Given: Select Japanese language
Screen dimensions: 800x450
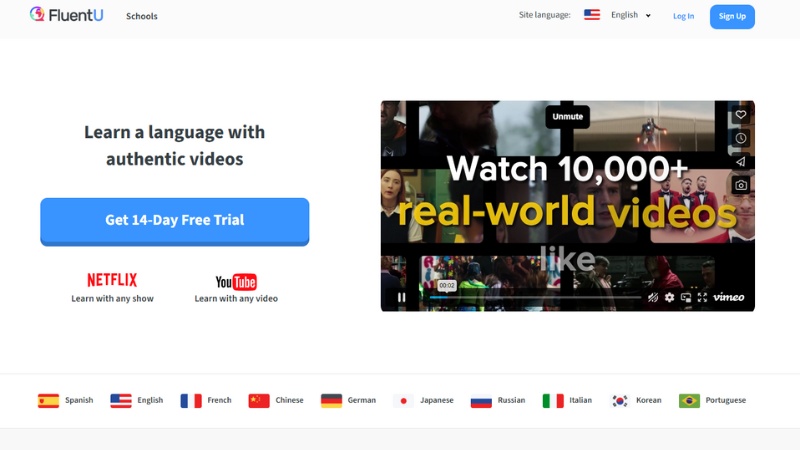Looking at the screenshot, I should [x=437, y=401].
